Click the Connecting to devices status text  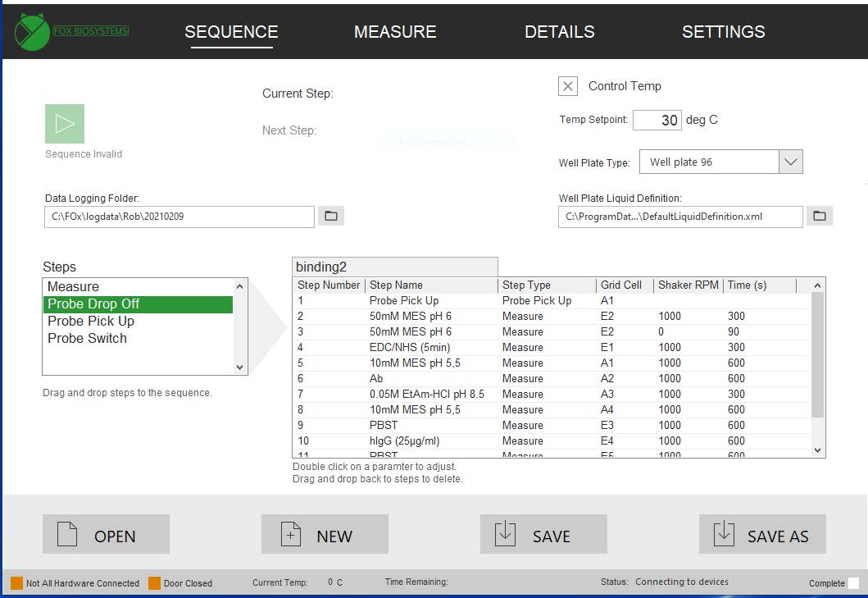682,582
